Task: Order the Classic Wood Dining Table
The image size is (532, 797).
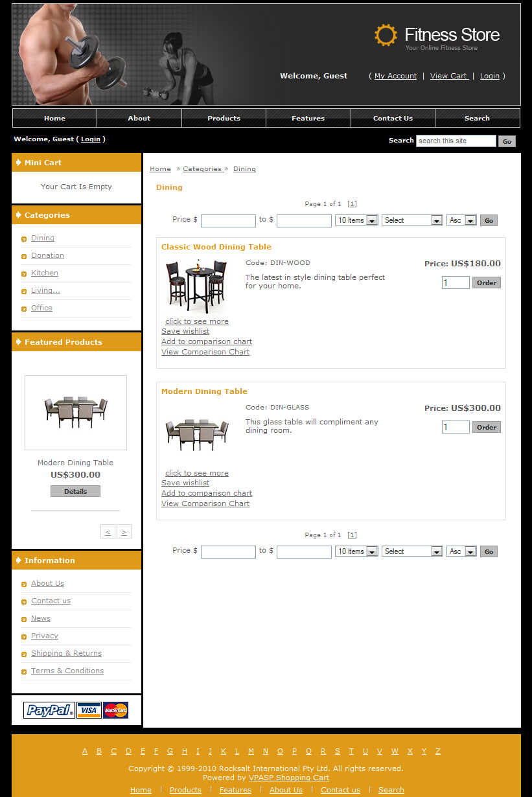Action: [x=487, y=283]
